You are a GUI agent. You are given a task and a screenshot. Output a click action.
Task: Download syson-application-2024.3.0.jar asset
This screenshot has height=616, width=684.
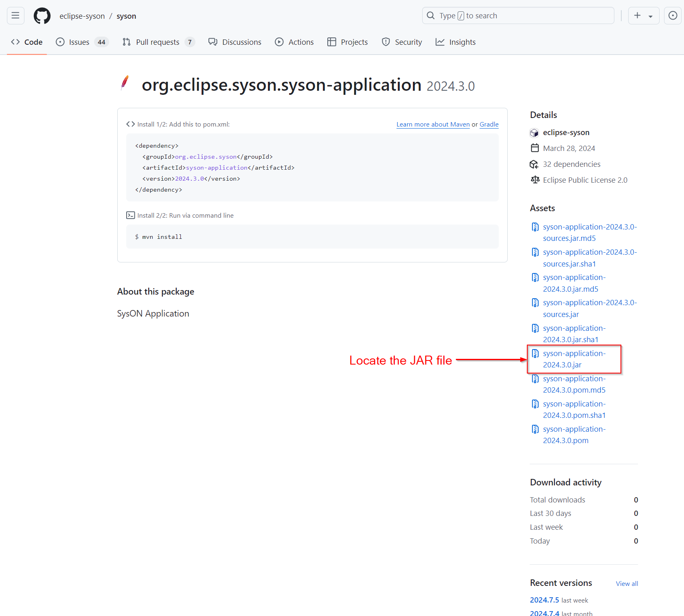click(x=574, y=359)
